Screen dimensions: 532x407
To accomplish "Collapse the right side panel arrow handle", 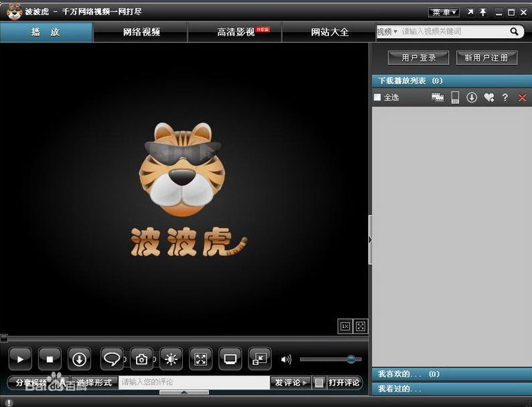I will point(371,239).
